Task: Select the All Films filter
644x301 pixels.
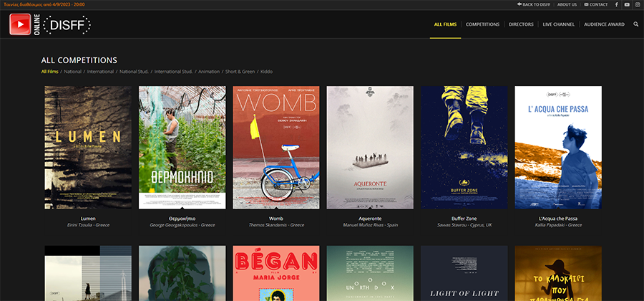Action: coord(49,72)
